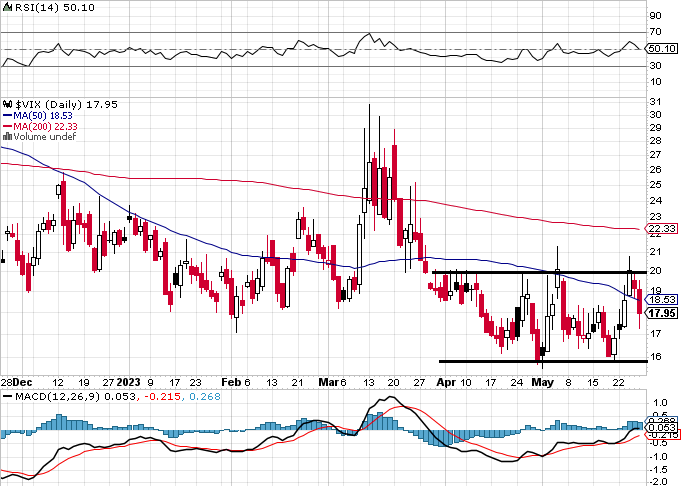Viewport: 686px width, 486px height.
Task: Click the MACD signal value -0.215 text
Action: point(161,397)
